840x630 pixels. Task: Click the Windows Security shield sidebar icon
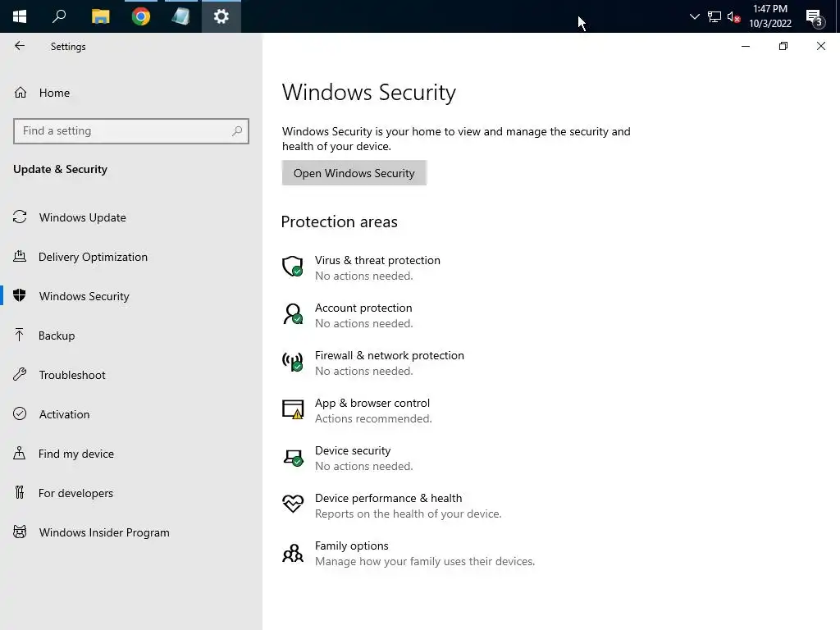(x=20, y=295)
